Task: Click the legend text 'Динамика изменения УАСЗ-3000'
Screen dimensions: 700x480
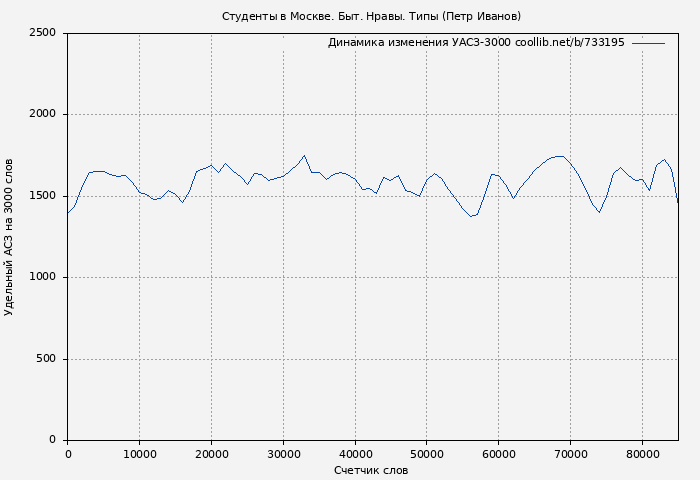Action: point(418,43)
